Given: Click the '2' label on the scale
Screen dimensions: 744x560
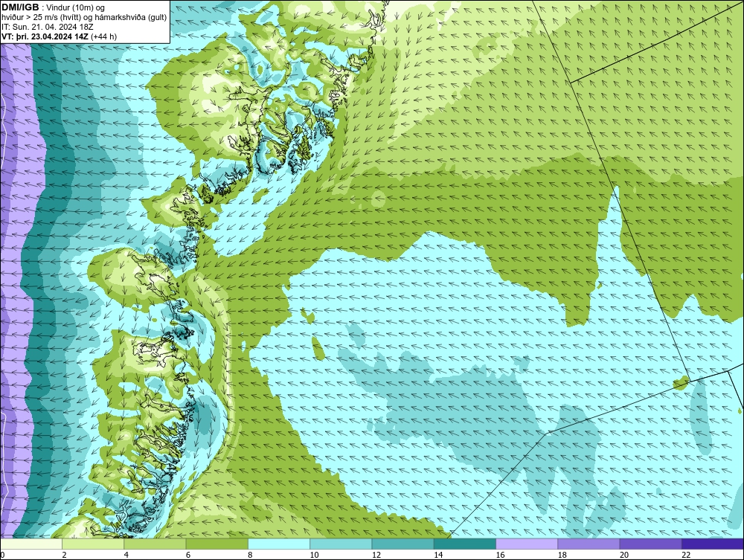Looking at the screenshot, I should [x=64, y=556].
